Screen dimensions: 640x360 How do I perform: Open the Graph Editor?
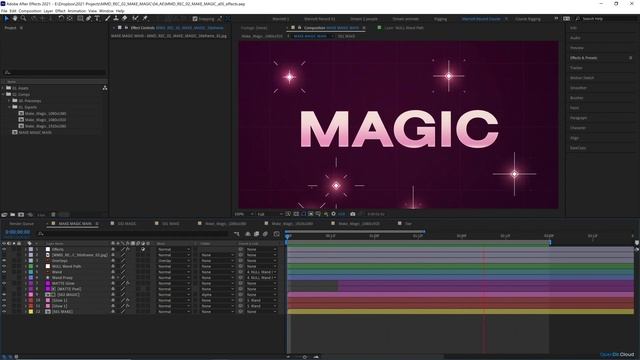tap(277, 234)
